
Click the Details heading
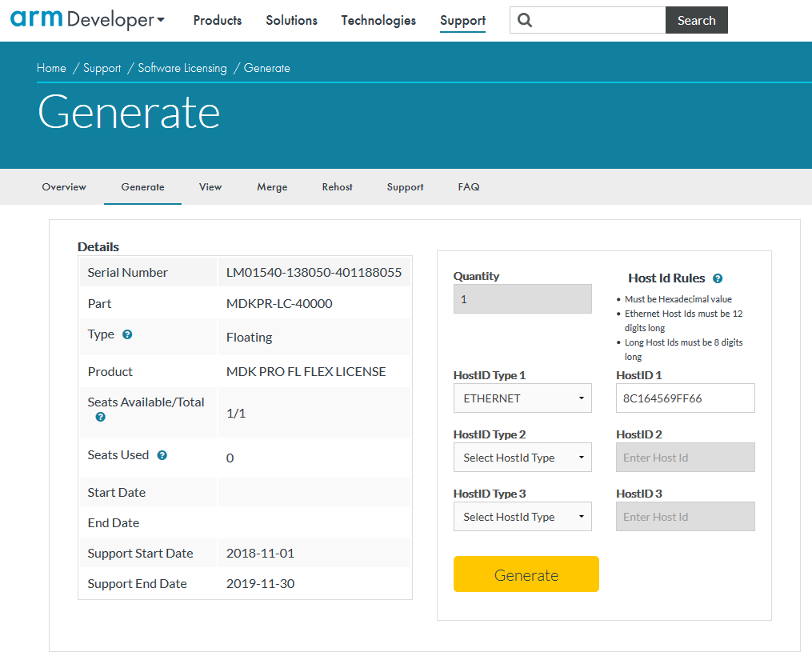point(98,247)
